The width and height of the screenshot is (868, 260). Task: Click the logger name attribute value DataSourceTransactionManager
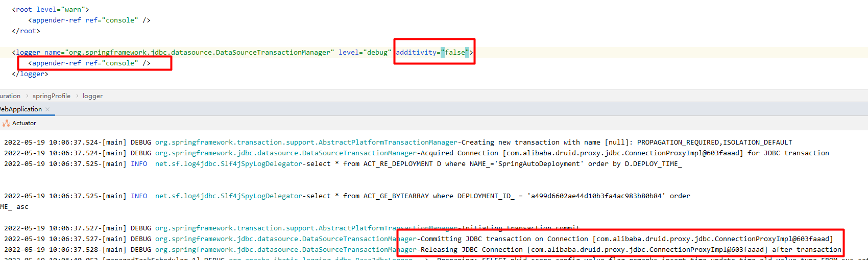199,53
